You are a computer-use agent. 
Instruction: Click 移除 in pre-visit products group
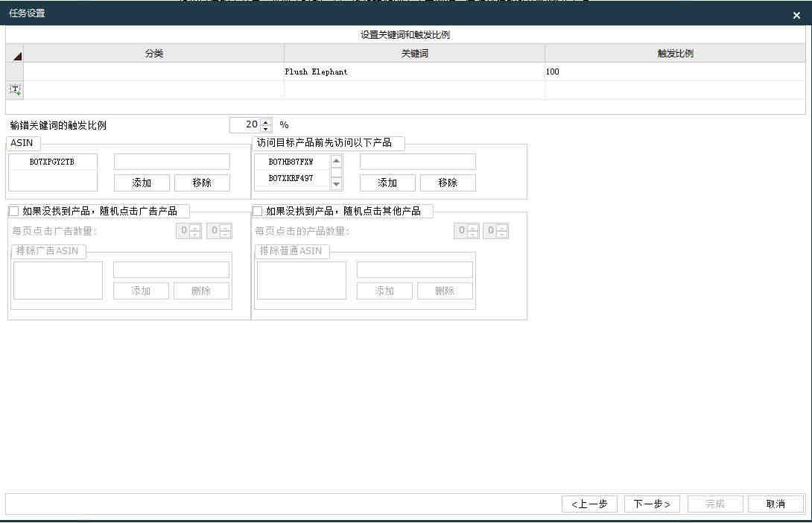448,183
